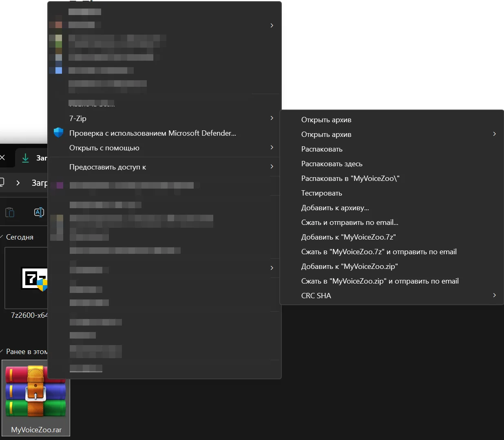Select the purple square icon in the context menu
The image size is (504, 440).
60,185
